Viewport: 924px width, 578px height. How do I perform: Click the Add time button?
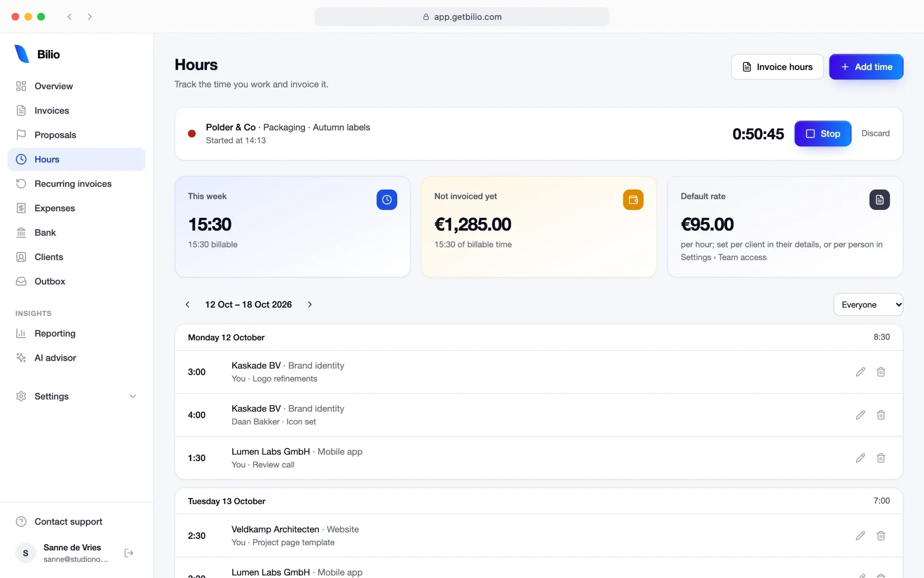(866, 67)
